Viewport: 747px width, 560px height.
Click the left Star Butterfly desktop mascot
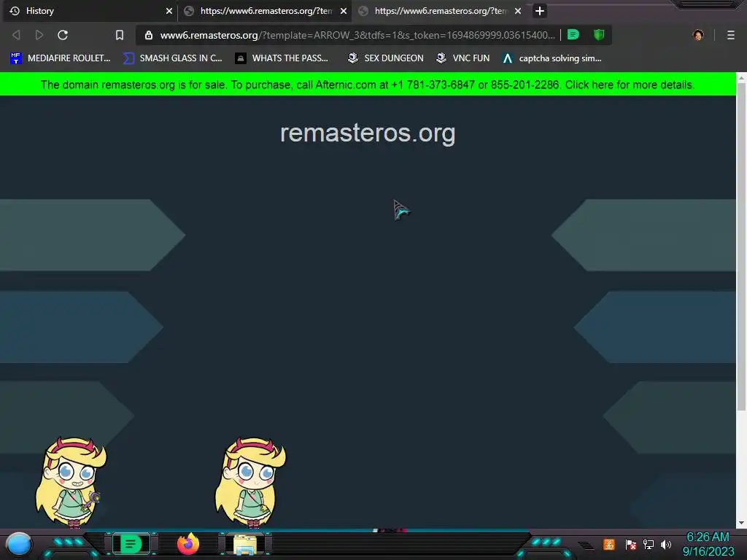tap(71, 482)
